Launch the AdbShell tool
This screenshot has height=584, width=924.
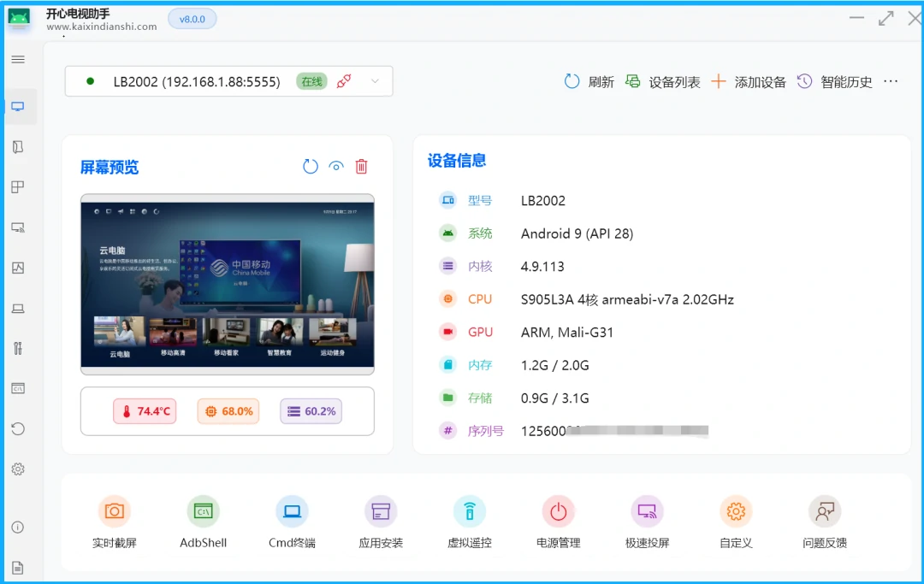204,522
